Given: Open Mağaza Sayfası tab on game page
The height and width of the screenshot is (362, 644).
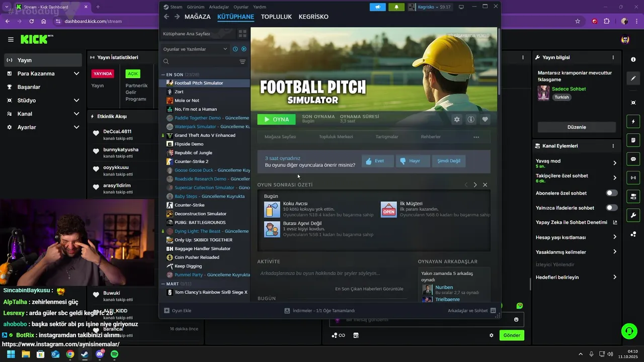Looking at the screenshot, I should point(280,137).
